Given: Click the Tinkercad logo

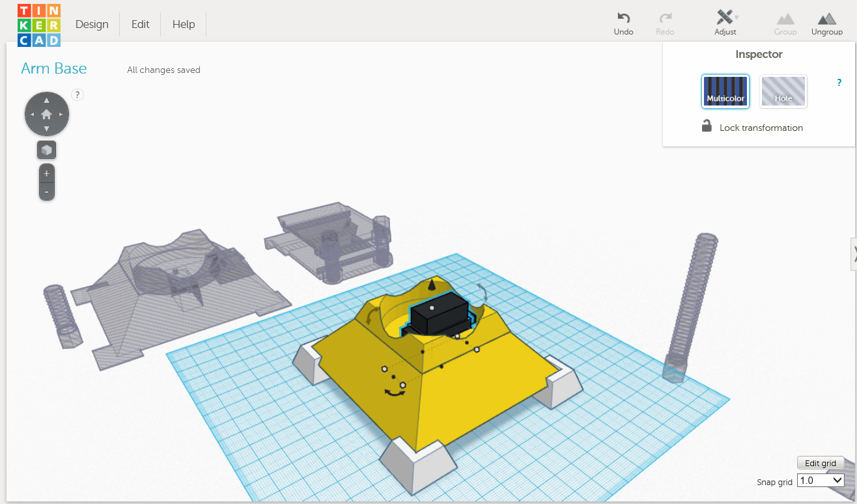Looking at the screenshot, I should pos(39,25).
